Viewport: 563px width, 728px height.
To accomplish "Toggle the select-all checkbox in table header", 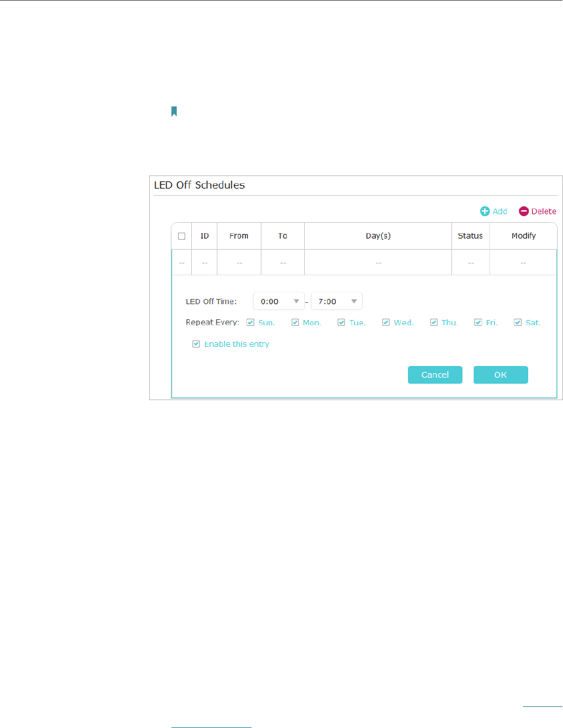I will click(181, 237).
